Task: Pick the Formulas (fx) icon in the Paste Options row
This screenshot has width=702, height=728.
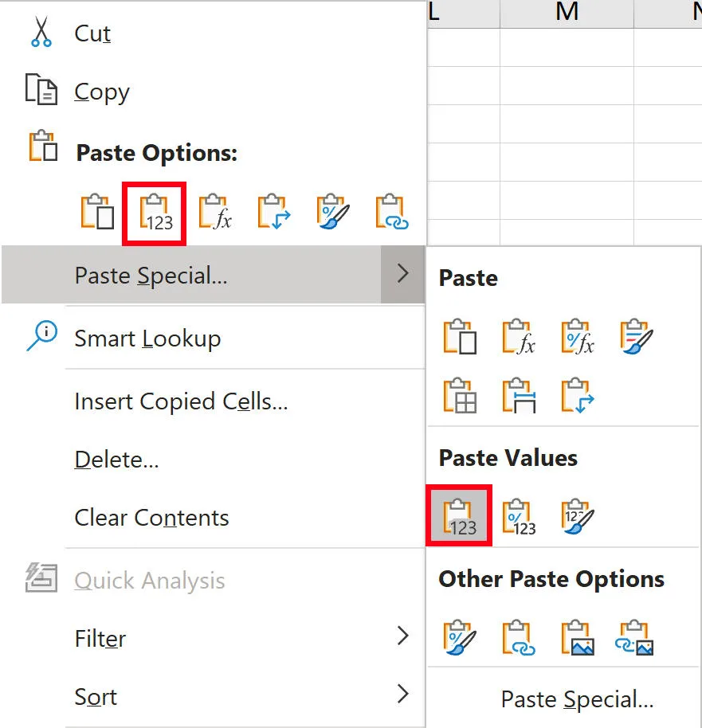Action: 214,212
